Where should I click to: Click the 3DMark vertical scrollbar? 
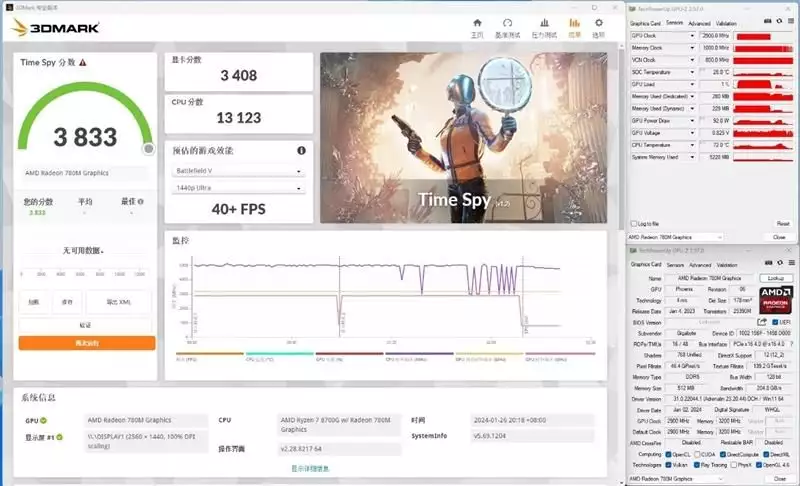coord(621,138)
